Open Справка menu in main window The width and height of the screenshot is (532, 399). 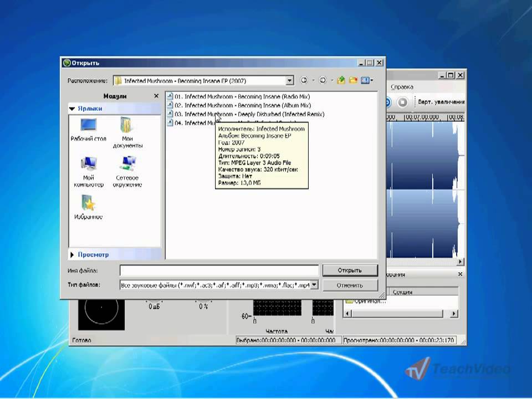402,87
